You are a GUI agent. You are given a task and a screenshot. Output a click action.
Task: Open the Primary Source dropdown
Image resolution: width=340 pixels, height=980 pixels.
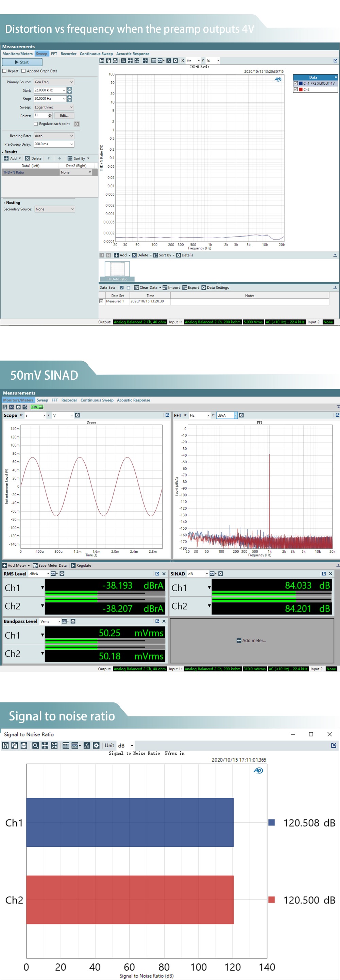54,82
